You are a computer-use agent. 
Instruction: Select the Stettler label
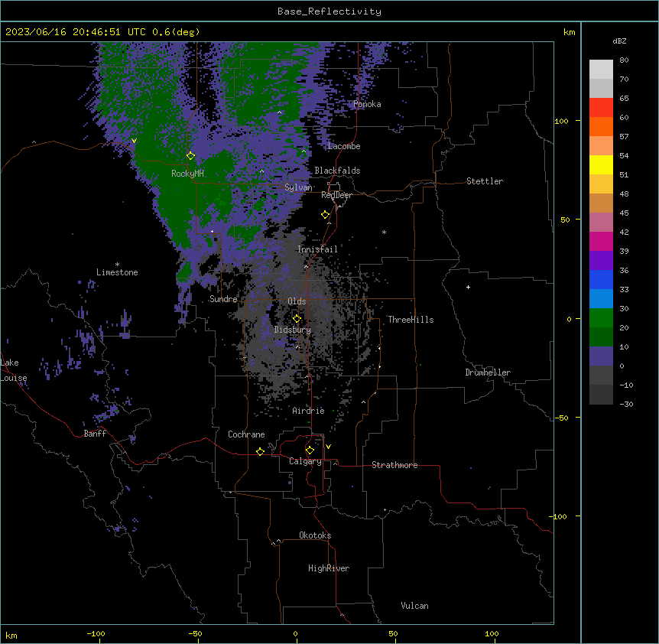[485, 181]
